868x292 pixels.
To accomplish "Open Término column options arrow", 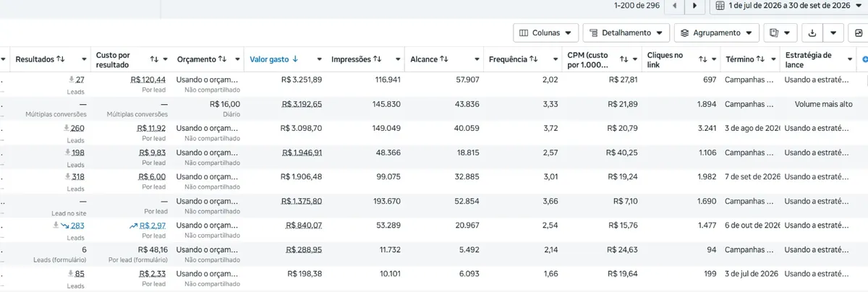I will 772,59.
